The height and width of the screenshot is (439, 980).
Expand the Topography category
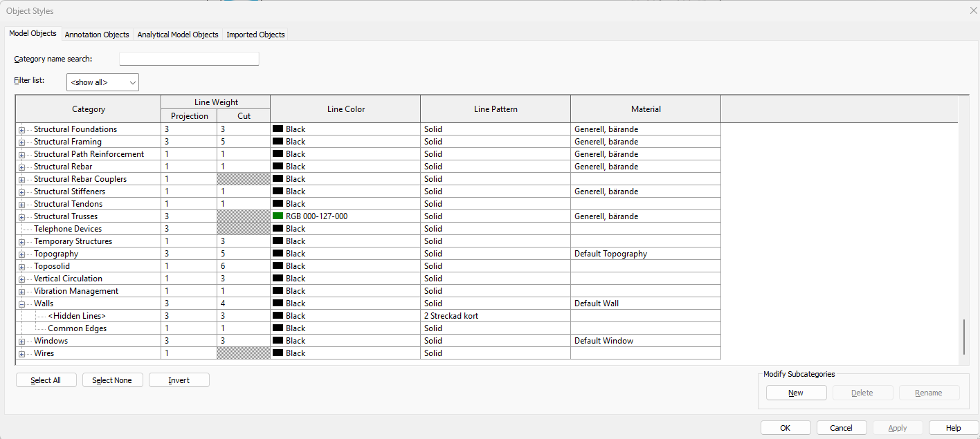pyautogui.click(x=23, y=254)
